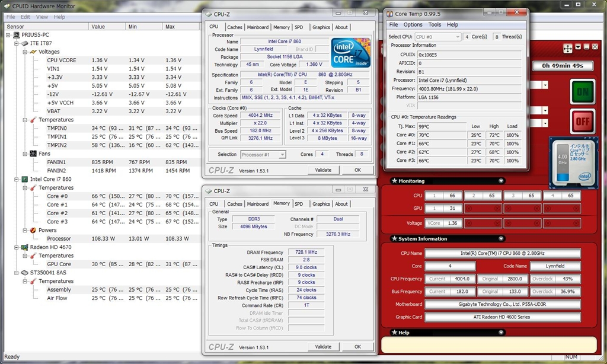Collapse the Intel Core i7 860 node
This screenshot has width=607, height=364.
point(17,179)
